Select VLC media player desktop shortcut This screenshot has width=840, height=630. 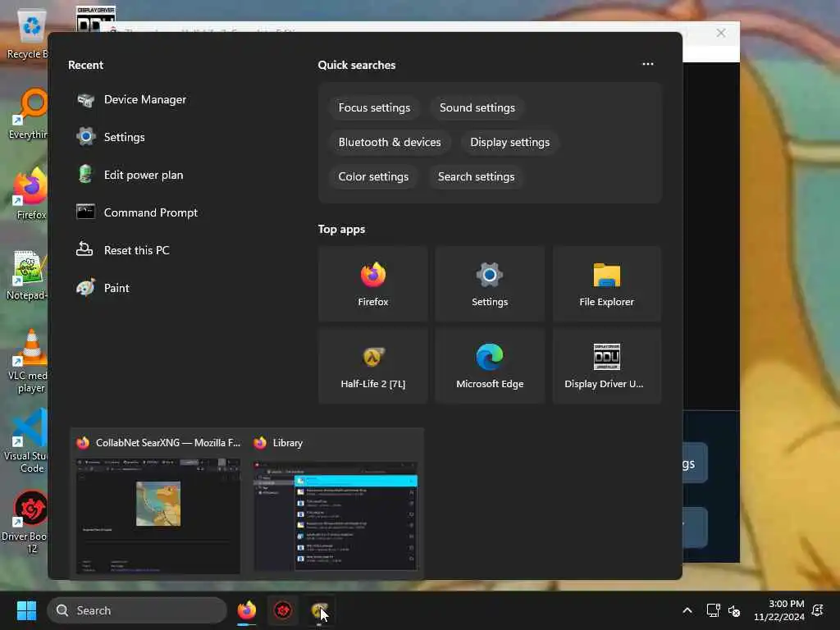click(28, 361)
